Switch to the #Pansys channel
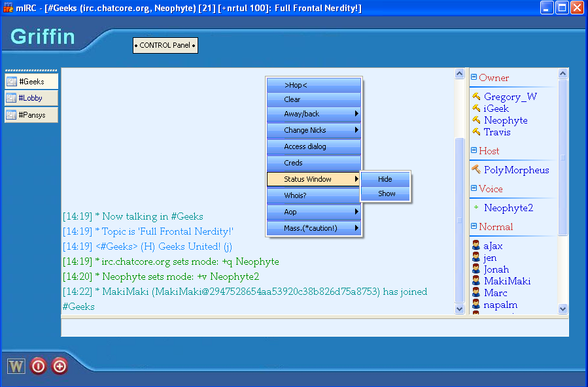 [31, 114]
